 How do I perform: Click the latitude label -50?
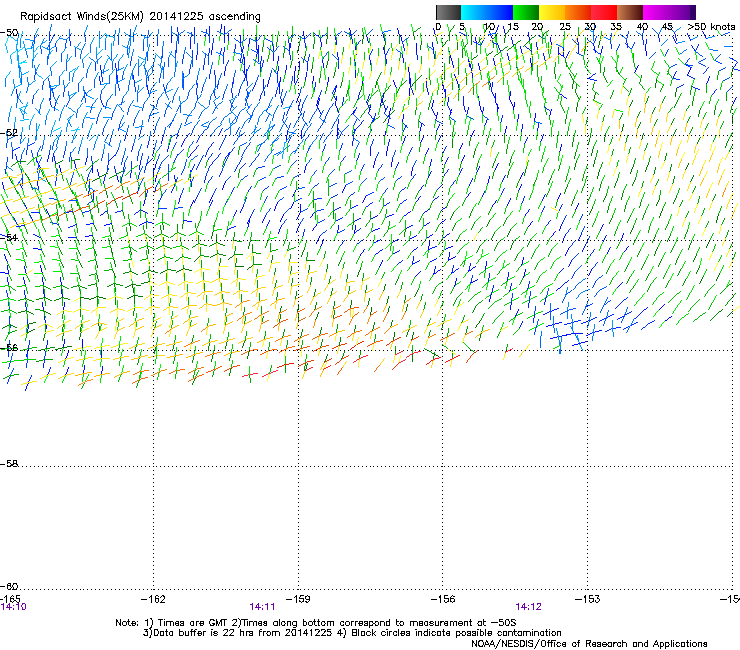9,33
